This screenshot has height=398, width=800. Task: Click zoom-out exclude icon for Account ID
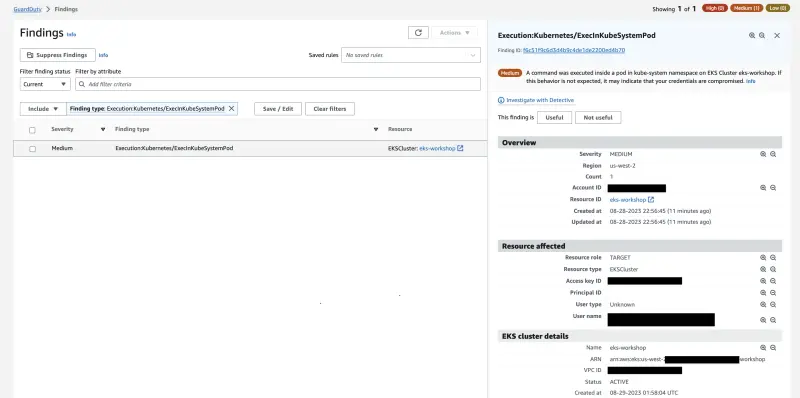point(773,188)
